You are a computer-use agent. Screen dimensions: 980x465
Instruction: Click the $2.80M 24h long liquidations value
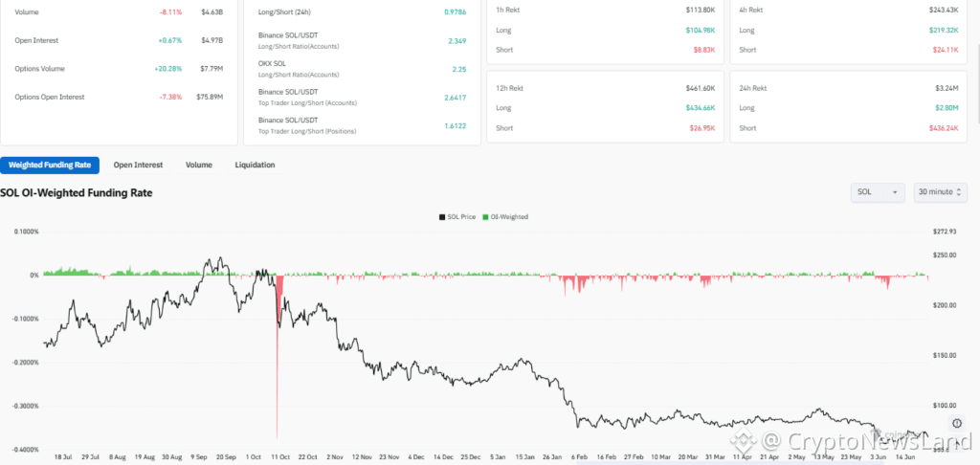tap(947, 108)
